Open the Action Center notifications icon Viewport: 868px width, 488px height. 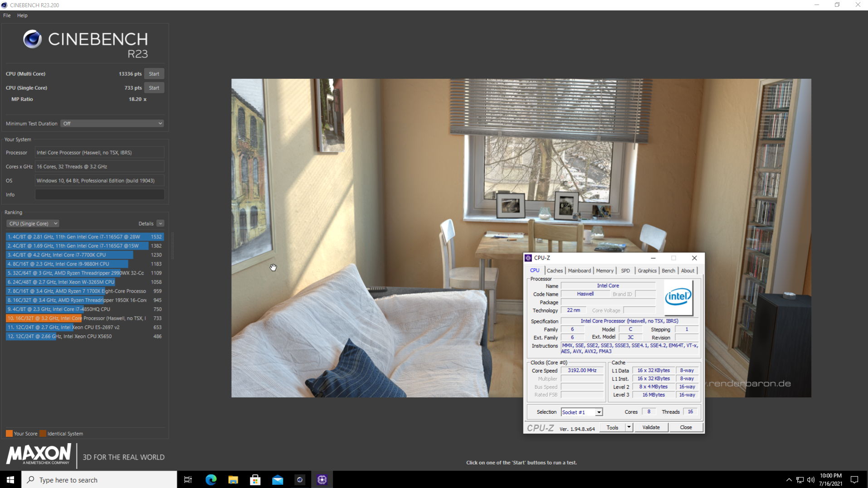854,480
